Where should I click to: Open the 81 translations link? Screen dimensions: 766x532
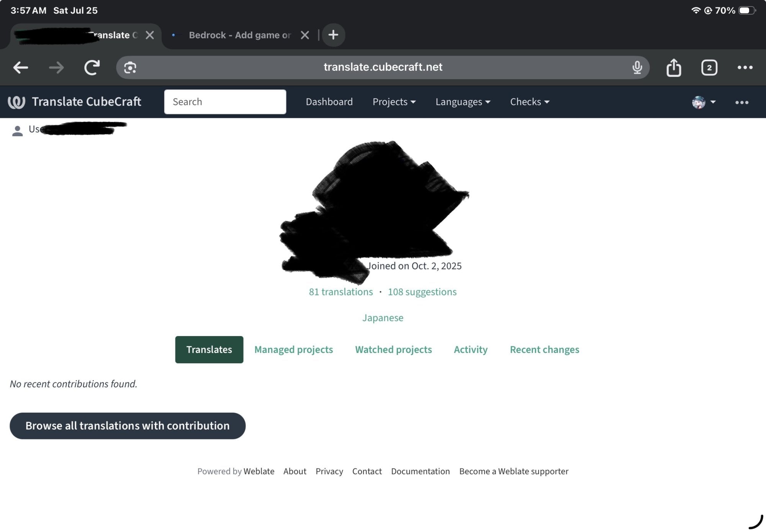click(x=341, y=292)
